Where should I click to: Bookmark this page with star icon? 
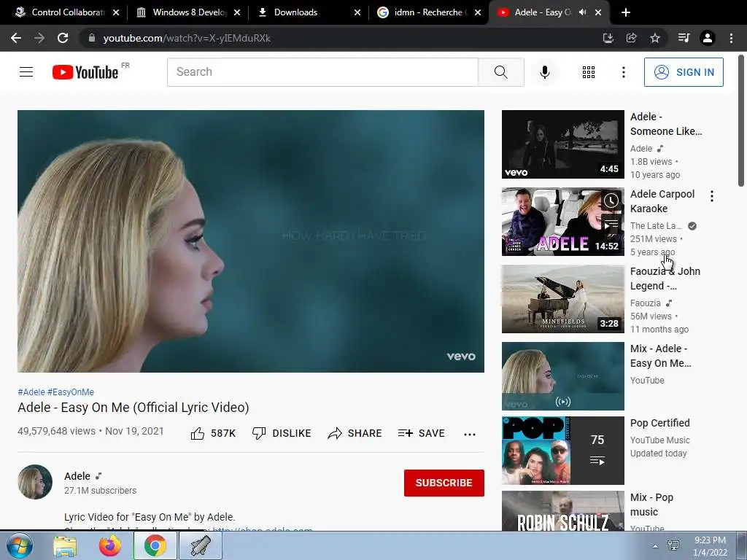655,38
